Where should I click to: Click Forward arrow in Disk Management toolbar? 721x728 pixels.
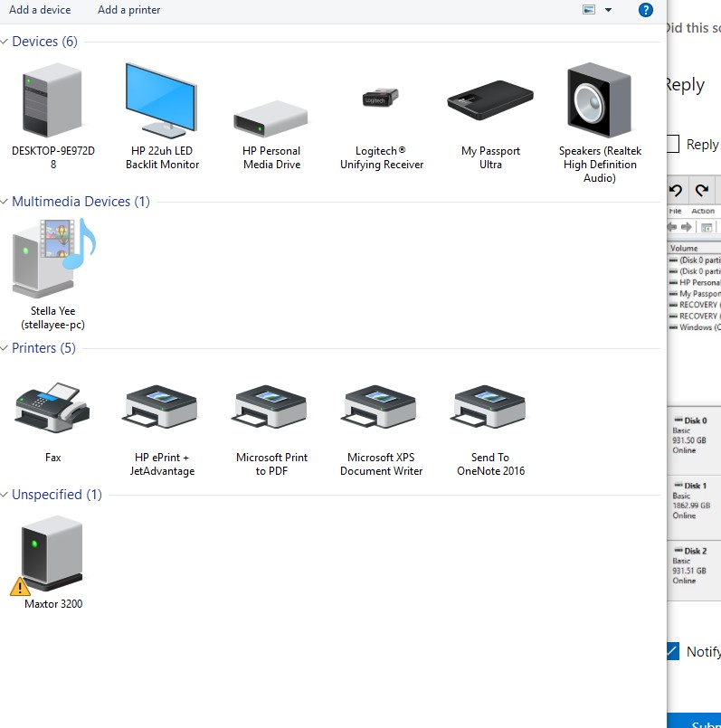686,227
